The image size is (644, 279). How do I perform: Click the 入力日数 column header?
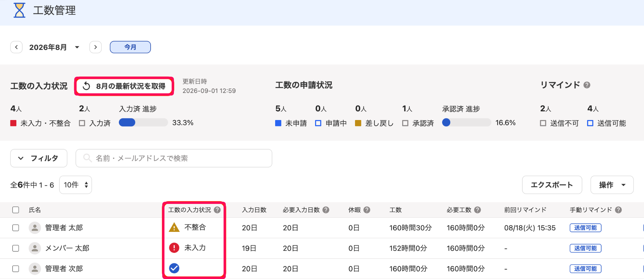(254, 210)
